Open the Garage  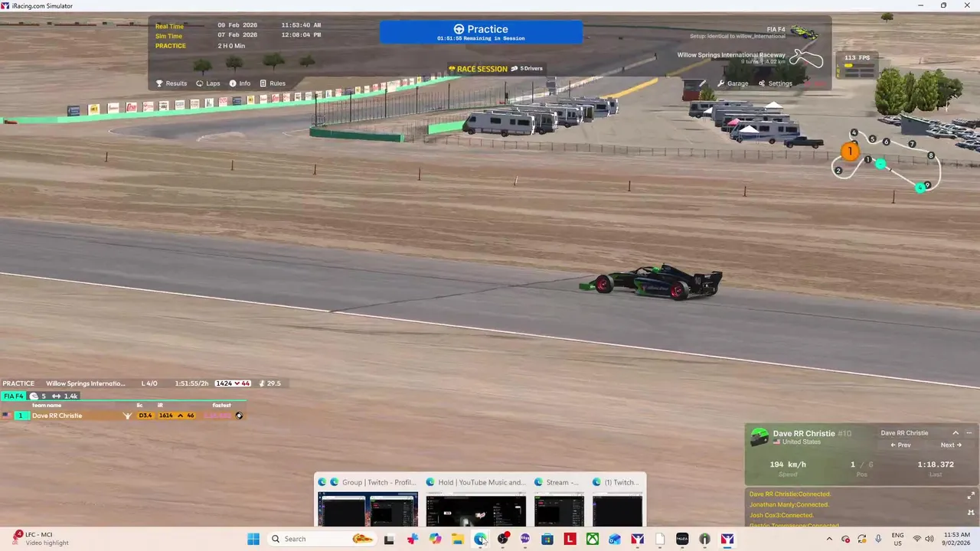point(733,83)
